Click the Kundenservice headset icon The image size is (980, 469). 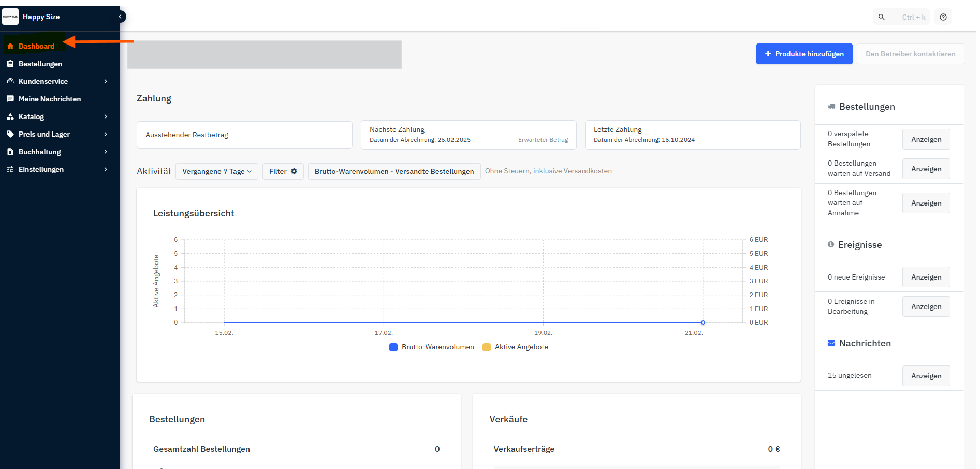pyautogui.click(x=10, y=81)
